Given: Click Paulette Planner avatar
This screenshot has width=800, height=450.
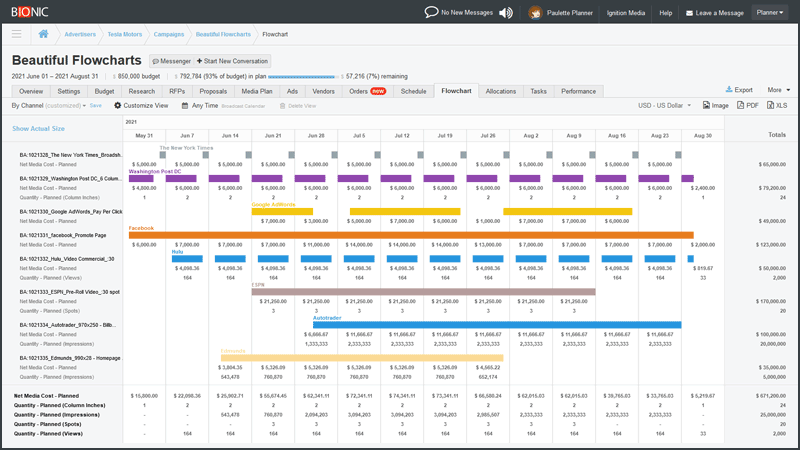Looking at the screenshot, I should pyautogui.click(x=535, y=12).
